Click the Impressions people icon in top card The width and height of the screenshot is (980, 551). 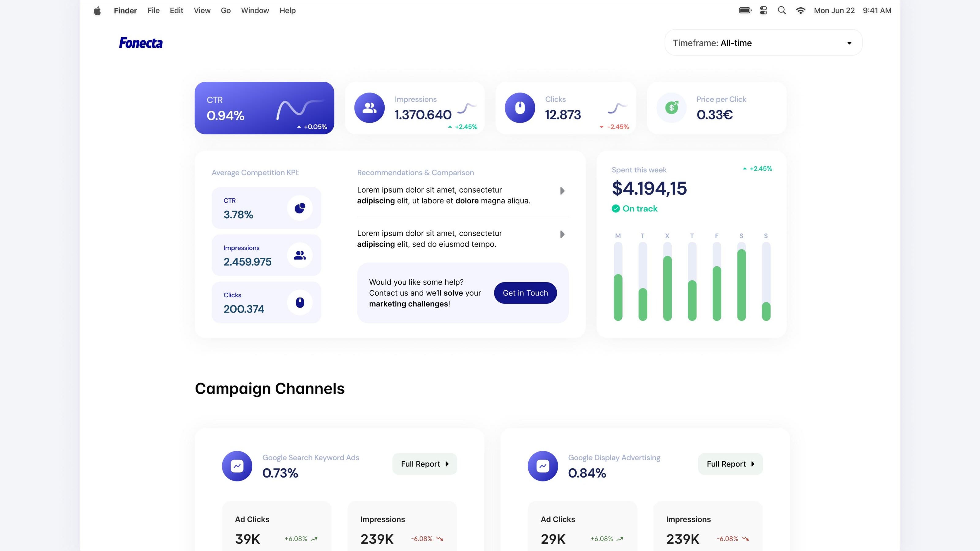(369, 108)
